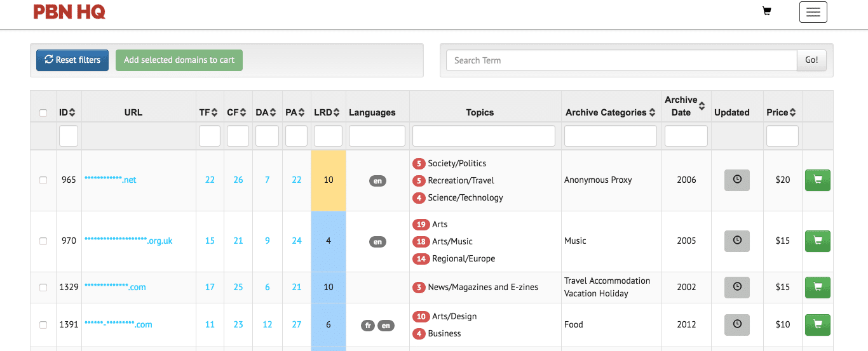Click the blue LRD cell showing 6
868x351 pixels.
click(x=329, y=325)
